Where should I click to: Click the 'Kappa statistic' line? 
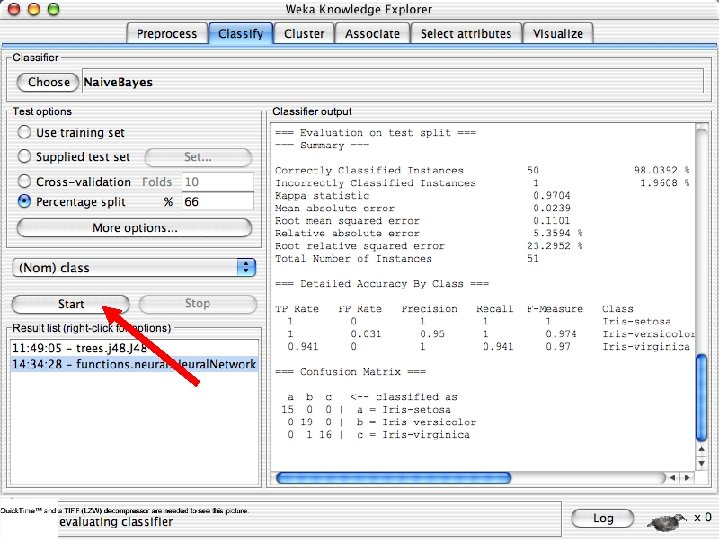point(422,196)
